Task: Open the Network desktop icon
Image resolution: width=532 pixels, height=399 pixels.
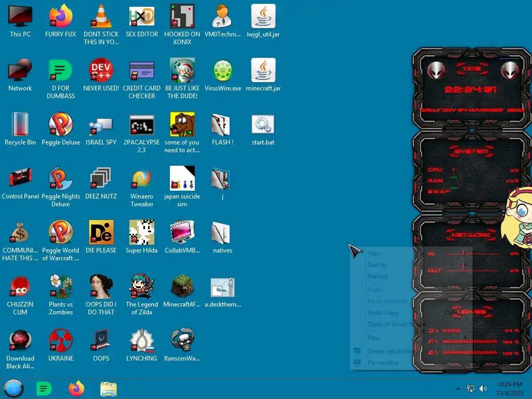Action: point(20,75)
